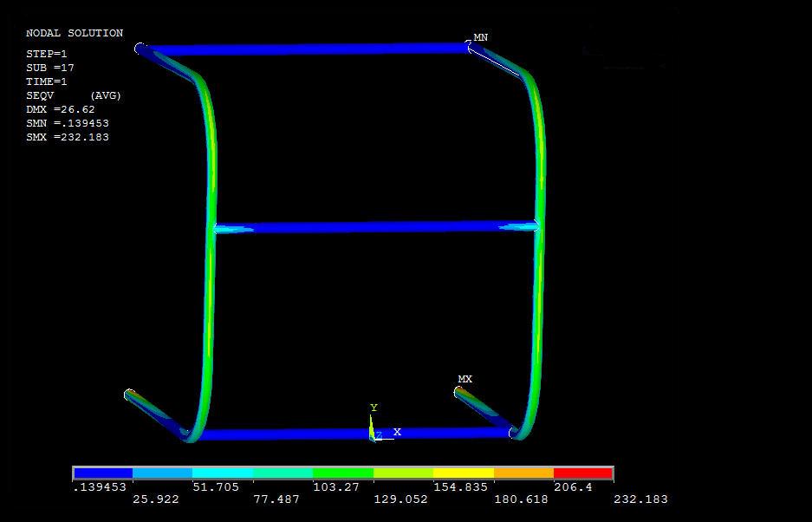Click the SMN =.139453 value in info list
The image size is (812, 522).
pos(68,123)
